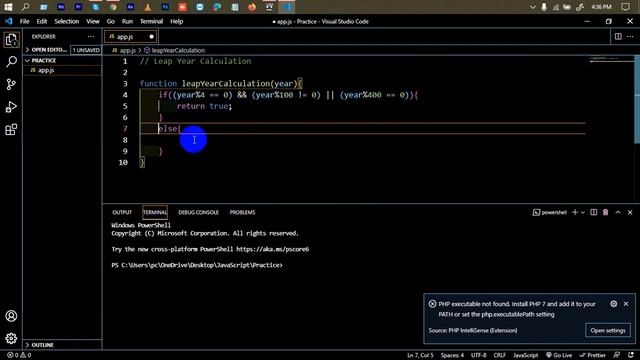Click the unsaved dot on app.js tab
640x360 pixels.
pyautogui.click(x=151, y=37)
